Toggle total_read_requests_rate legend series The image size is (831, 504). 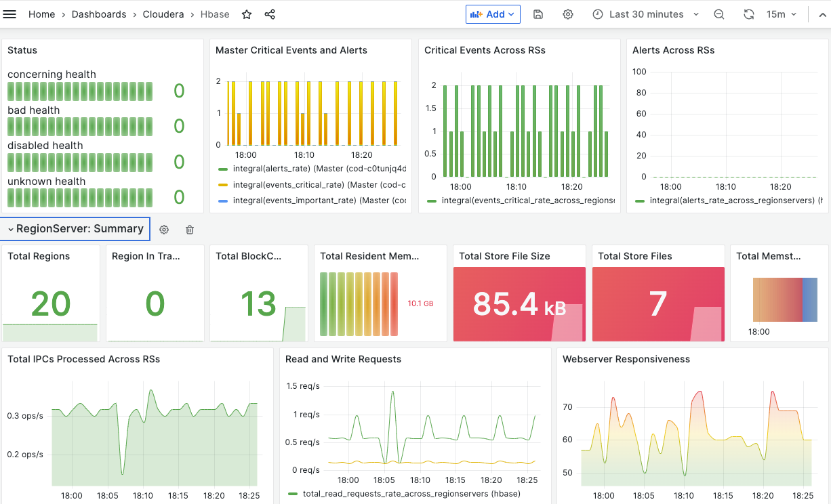coord(405,495)
